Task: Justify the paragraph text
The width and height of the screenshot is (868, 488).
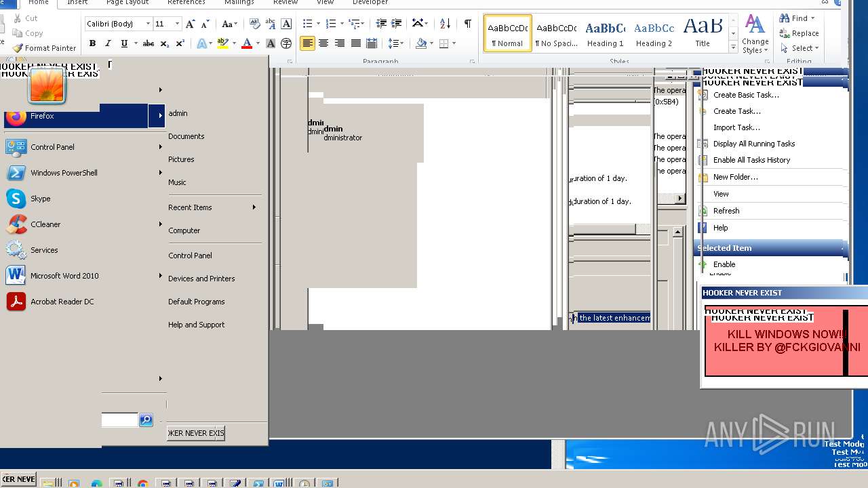Action: (355, 43)
